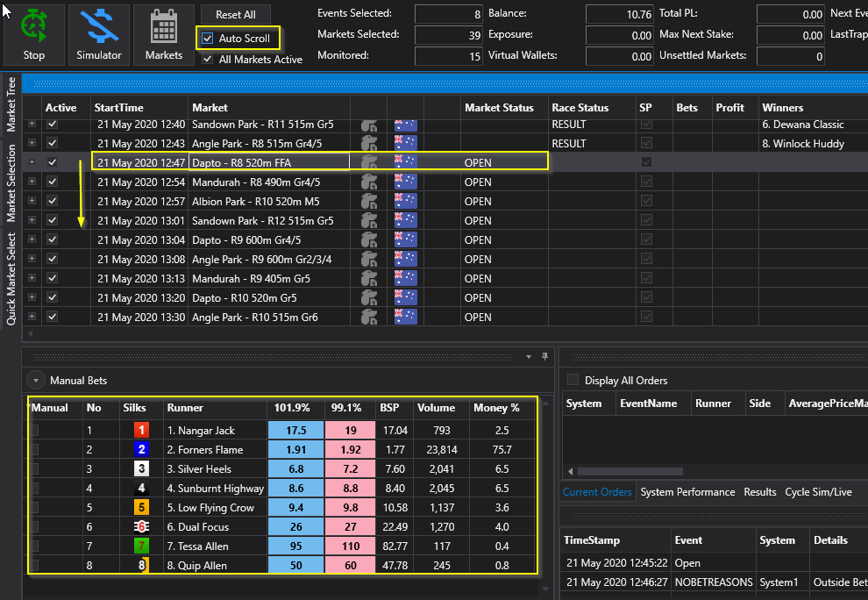
Task: Click the blue silk 2 for Forners Flame
Action: 142,449
